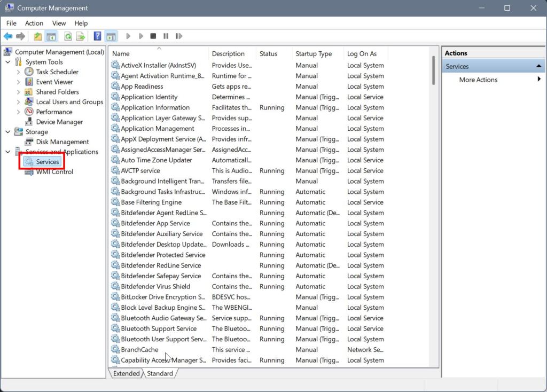Click More Actions in the Actions pane

pos(478,80)
